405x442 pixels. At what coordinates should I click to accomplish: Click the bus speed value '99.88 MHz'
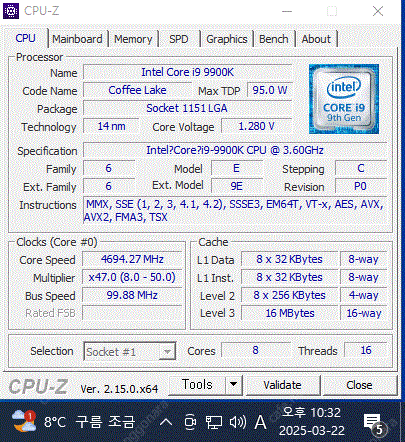point(132,295)
